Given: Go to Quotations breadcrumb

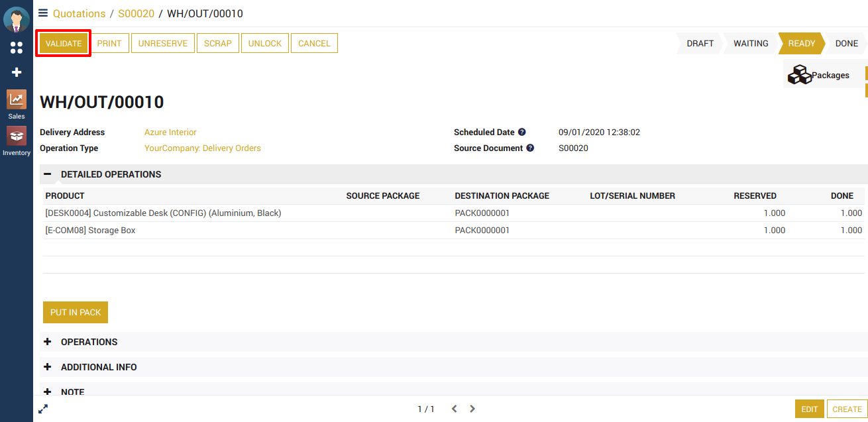Looking at the screenshot, I should click(x=79, y=14).
